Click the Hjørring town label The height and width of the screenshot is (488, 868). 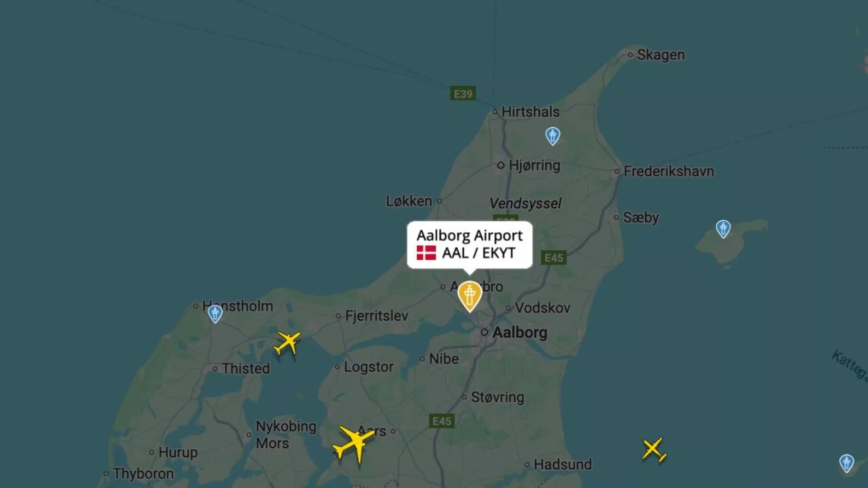coord(534,165)
